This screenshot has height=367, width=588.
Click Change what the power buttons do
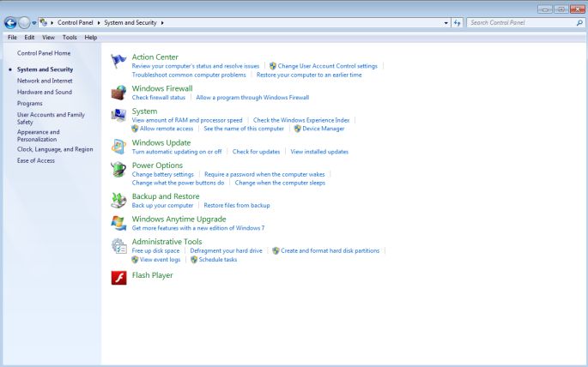tap(178, 183)
